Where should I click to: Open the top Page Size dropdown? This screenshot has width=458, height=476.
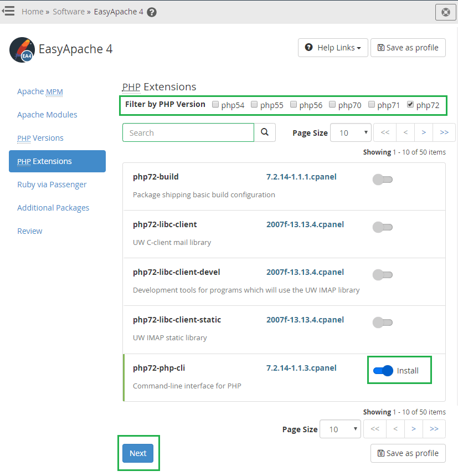pos(351,132)
